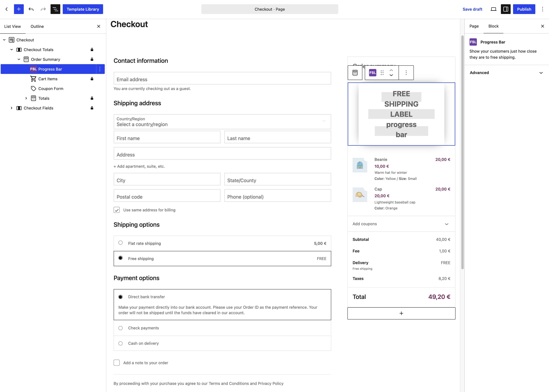The width and height of the screenshot is (549, 392).
Task: Switch to the Outline tab
Action: pyautogui.click(x=37, y=26)
